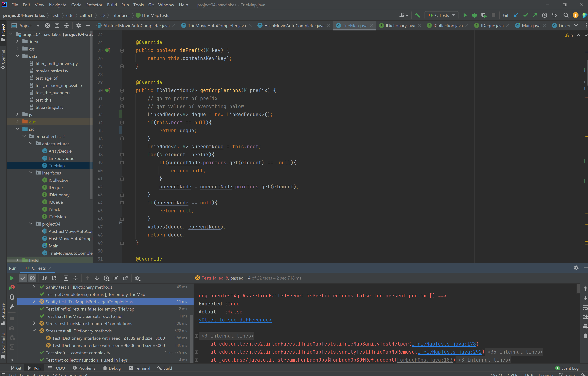The height and width of the screenshot is (376, 588).
Task: Expand the out folder in project tree
Action: pyautogui.click(x=17, y=122)
